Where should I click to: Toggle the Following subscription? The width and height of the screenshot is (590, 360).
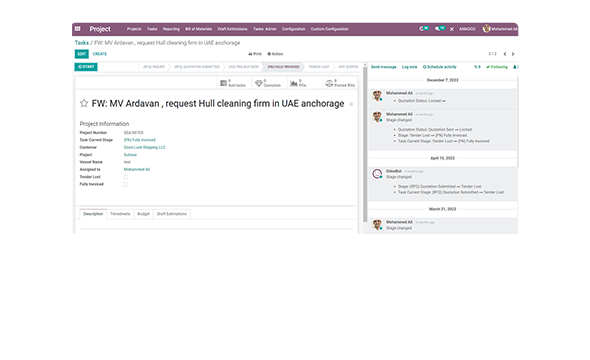pos(497,67)
